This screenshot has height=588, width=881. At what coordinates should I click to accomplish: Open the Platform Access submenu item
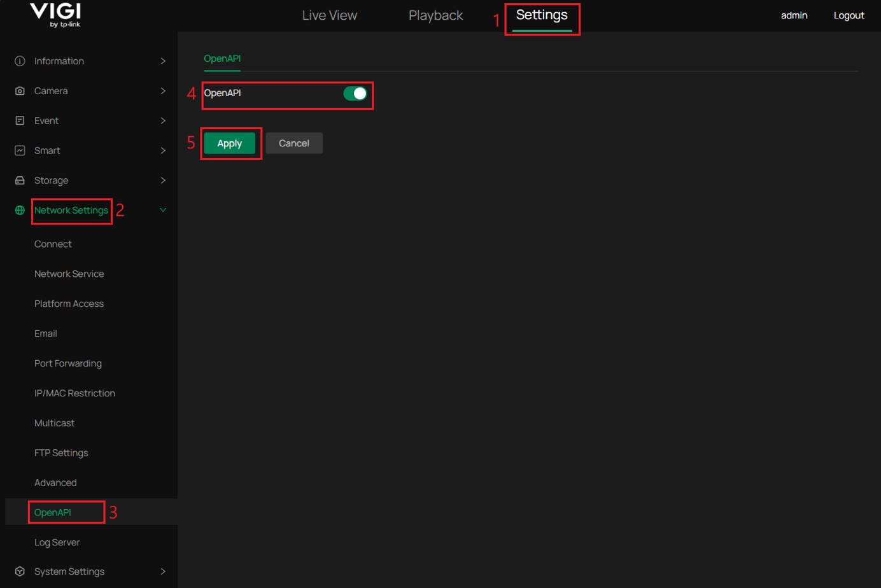pos(69,304)
